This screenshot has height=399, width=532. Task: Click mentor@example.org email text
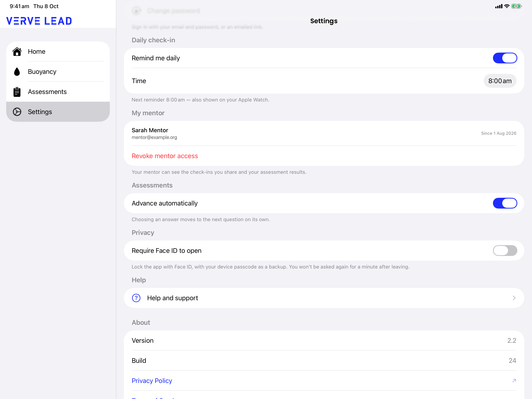(x=154, y=138)
